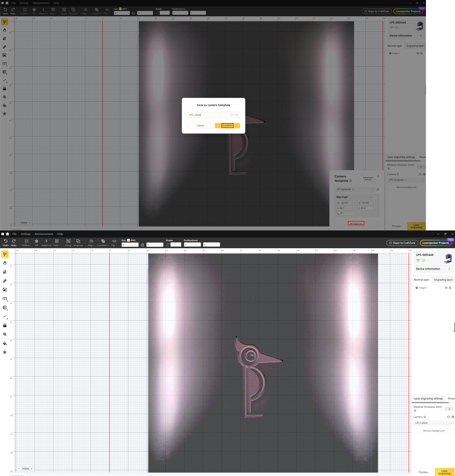Switch to Engraving layer tab in lower window
Screen dimensions: 455x476
[443, 280]
